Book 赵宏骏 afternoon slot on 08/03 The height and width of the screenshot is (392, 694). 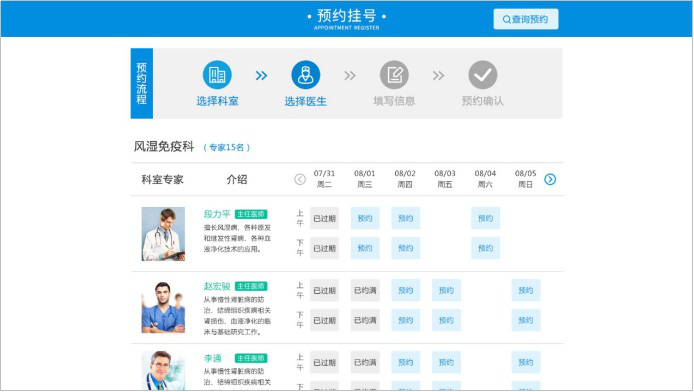click(x=446, y=320)
